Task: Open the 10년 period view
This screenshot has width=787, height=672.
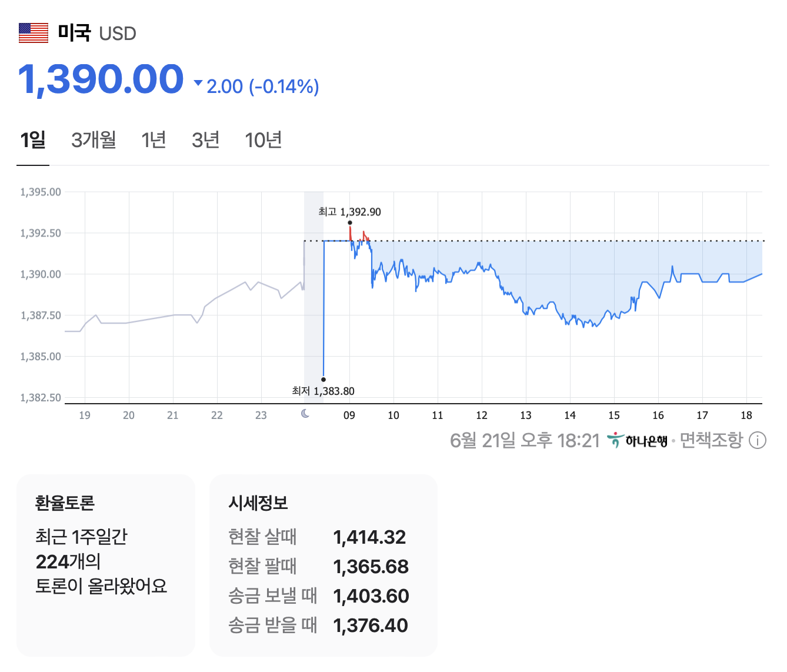Action: 263,140
